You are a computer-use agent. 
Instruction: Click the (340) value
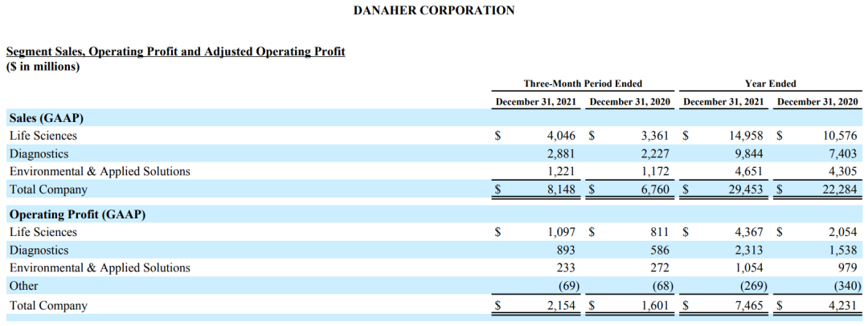tap(848, 286)
